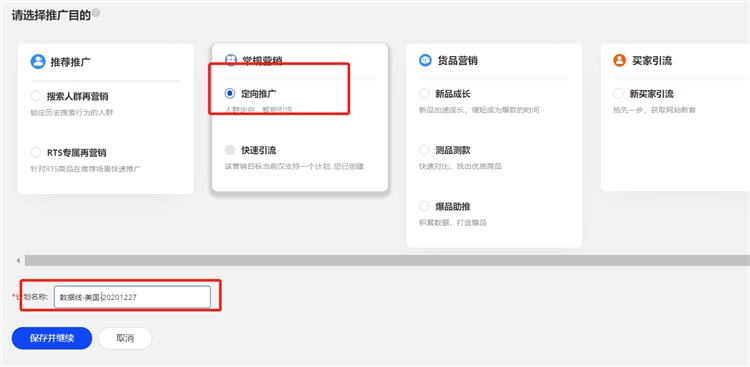This screenshot has width=750, height=367.
Task: Click the horizontal scrollbar left arrow
Action: (x=18, y=260)
